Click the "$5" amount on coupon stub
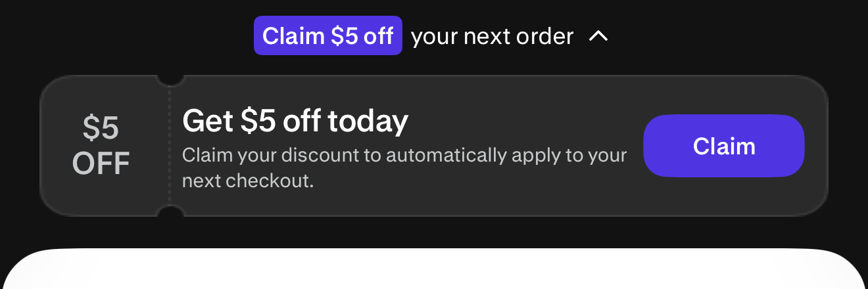 click(x=101, y=128)
